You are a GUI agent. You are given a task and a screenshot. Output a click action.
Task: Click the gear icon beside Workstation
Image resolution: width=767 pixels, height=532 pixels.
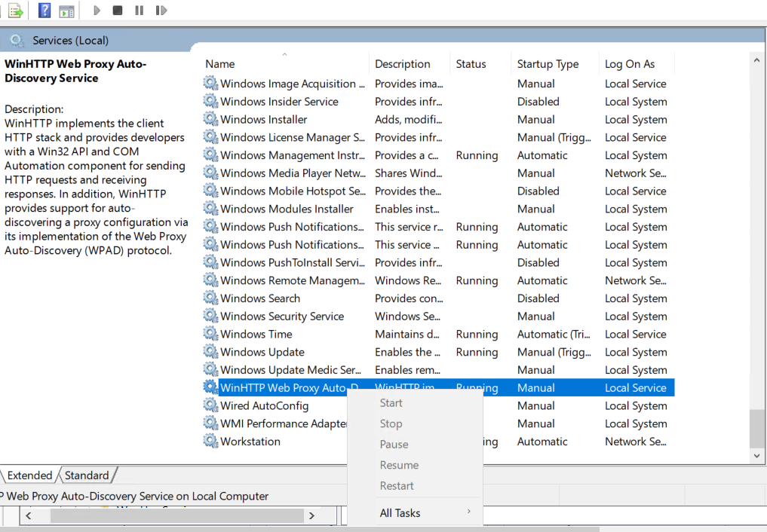(x=211, y=441)
